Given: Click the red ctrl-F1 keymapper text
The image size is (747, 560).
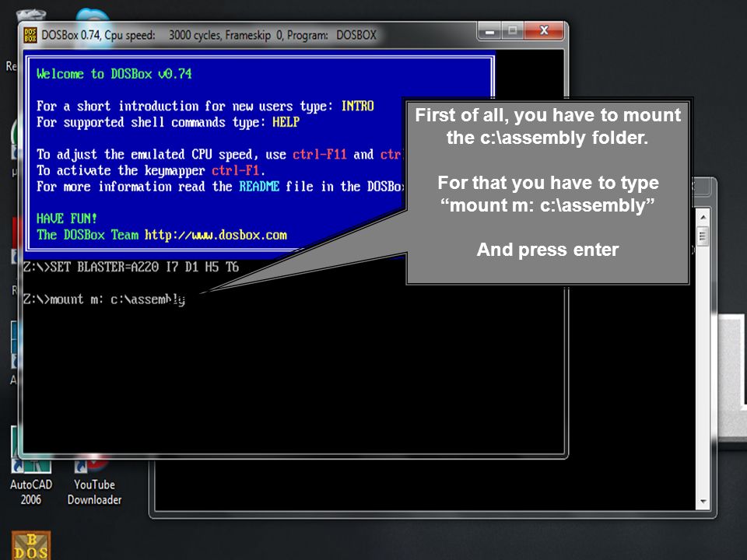Looking at the screenshot, I should [x=235, y=170].
